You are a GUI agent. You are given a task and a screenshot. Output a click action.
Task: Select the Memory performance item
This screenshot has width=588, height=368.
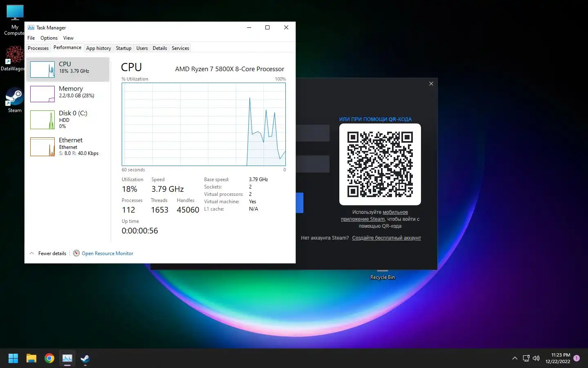68,94
